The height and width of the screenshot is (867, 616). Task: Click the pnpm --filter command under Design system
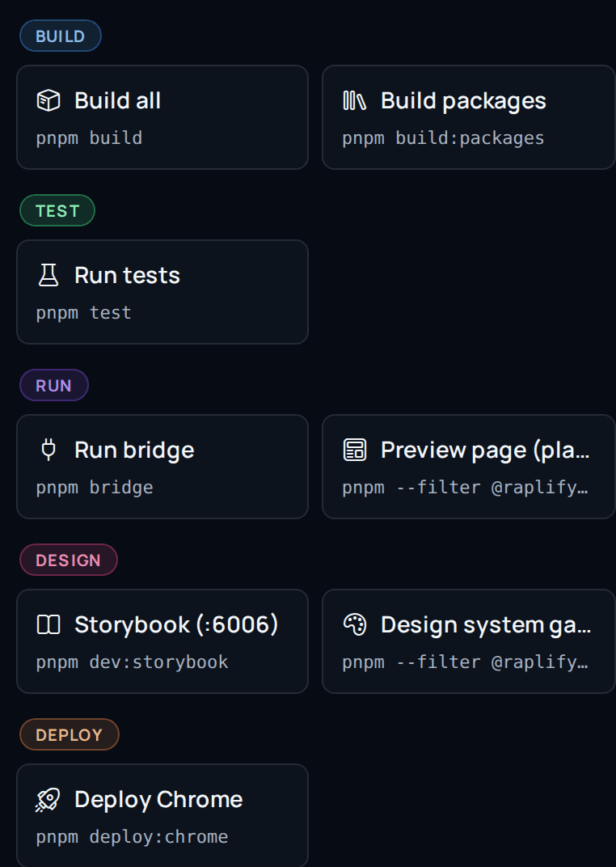coord(465,662)
